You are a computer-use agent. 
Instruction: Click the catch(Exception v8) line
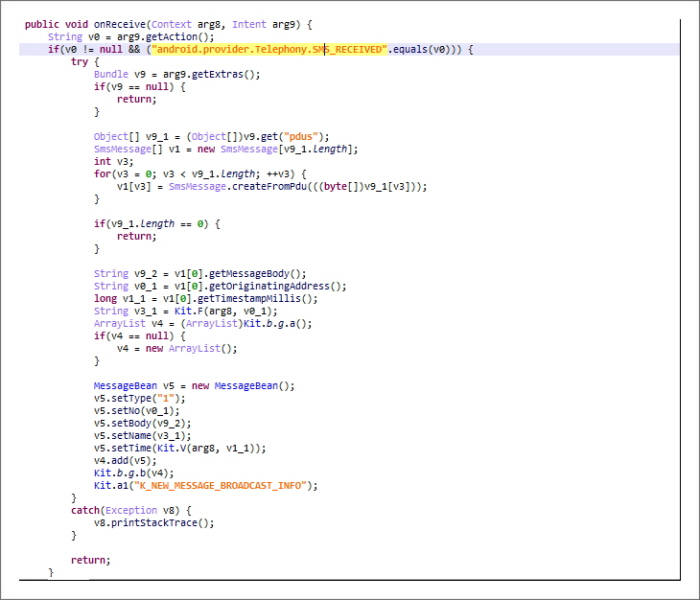(131, 510)
